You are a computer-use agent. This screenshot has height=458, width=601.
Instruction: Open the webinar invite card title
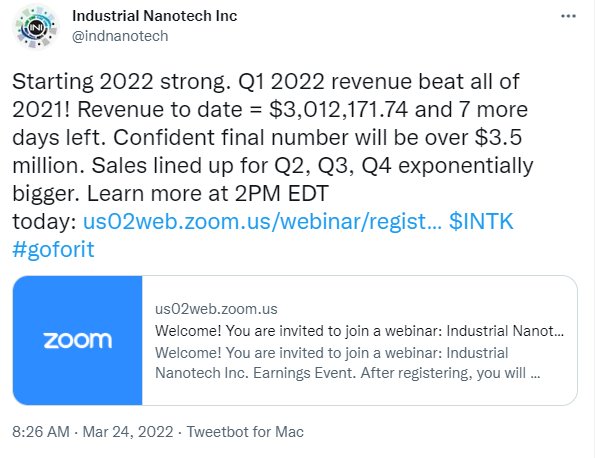tap(359, 331)
